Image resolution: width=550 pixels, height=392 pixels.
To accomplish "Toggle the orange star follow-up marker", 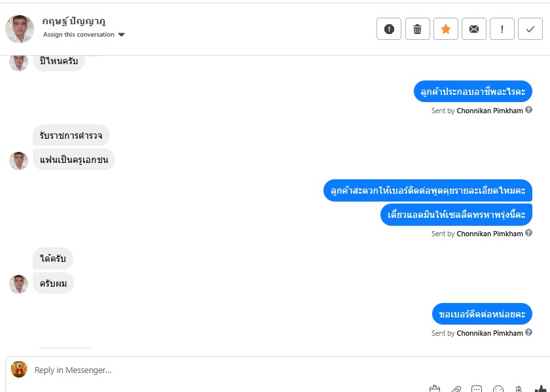I will coord(446,29).
